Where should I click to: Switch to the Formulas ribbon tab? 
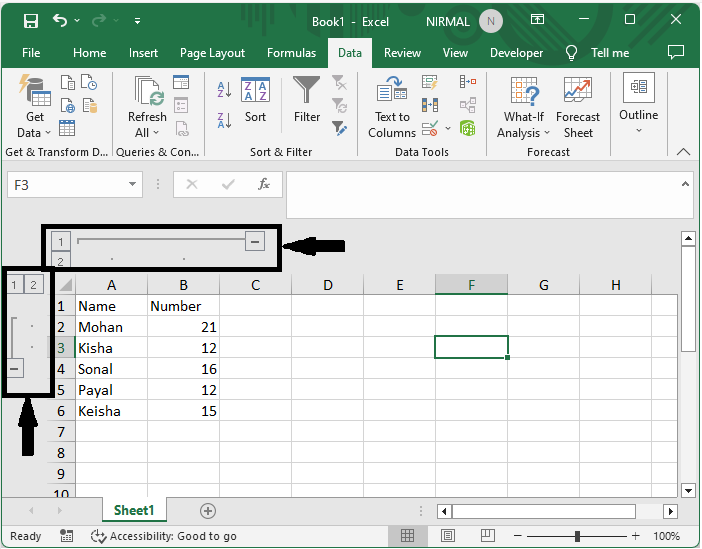[x=291, y=53]
